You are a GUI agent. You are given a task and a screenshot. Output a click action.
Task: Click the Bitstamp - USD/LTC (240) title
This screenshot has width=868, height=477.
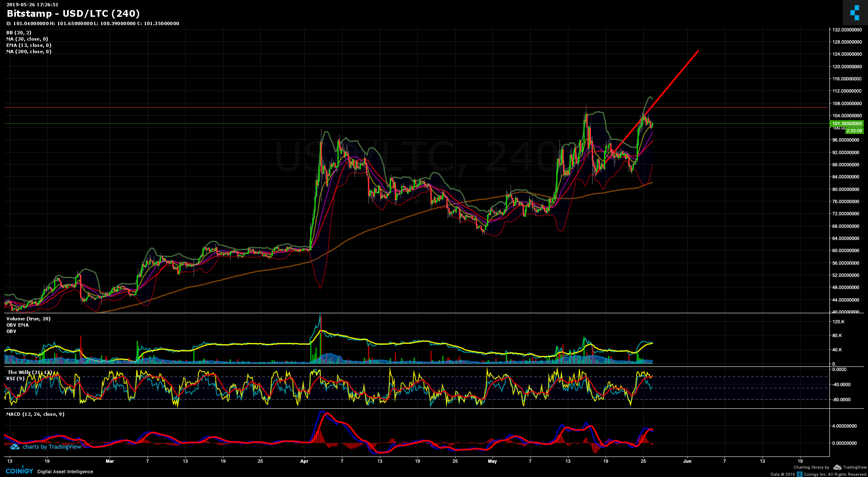click(x=73, y=14)
